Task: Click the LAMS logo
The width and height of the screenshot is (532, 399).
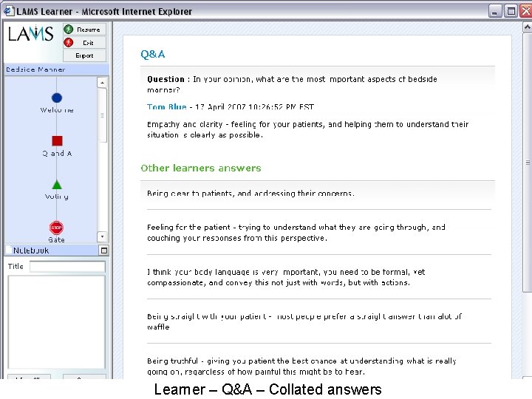Action: [x=31, y=34]
